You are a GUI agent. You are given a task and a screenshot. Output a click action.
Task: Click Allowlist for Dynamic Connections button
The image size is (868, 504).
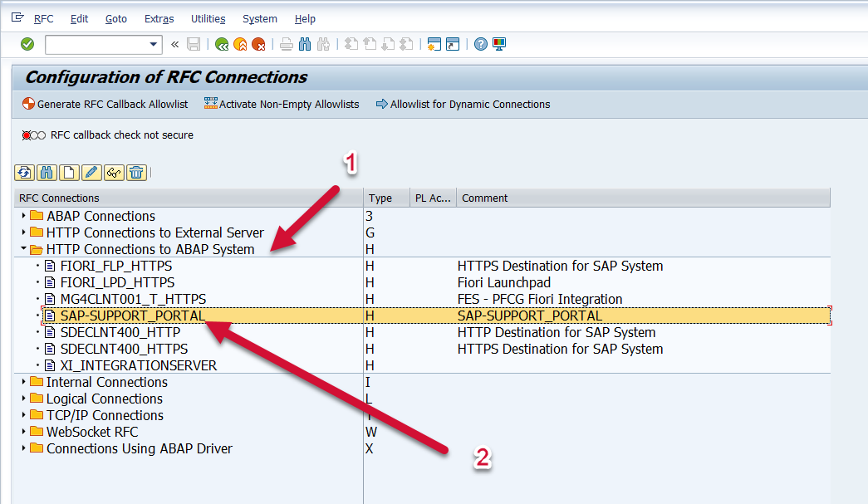click(x=463, y=104)
